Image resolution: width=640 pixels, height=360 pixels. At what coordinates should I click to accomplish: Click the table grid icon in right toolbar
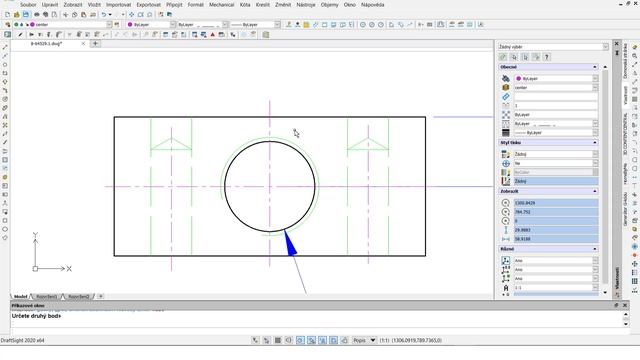point(635,281)
